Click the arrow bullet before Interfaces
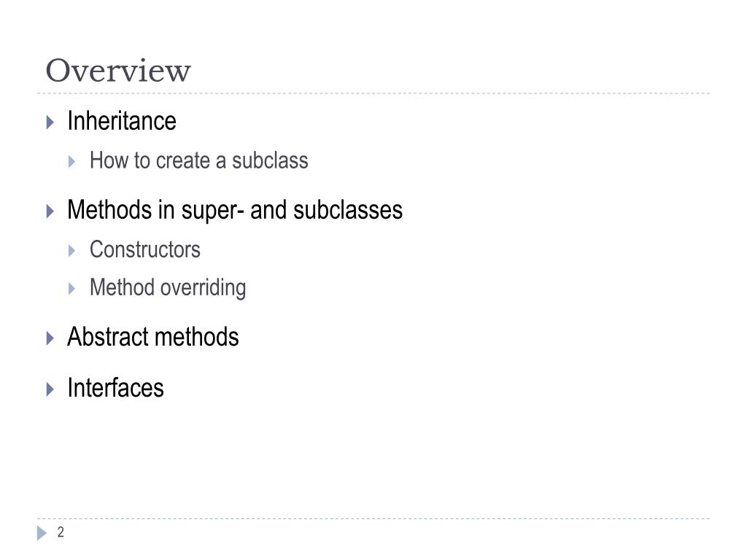The image size is (747, 560). pos(50,389)
